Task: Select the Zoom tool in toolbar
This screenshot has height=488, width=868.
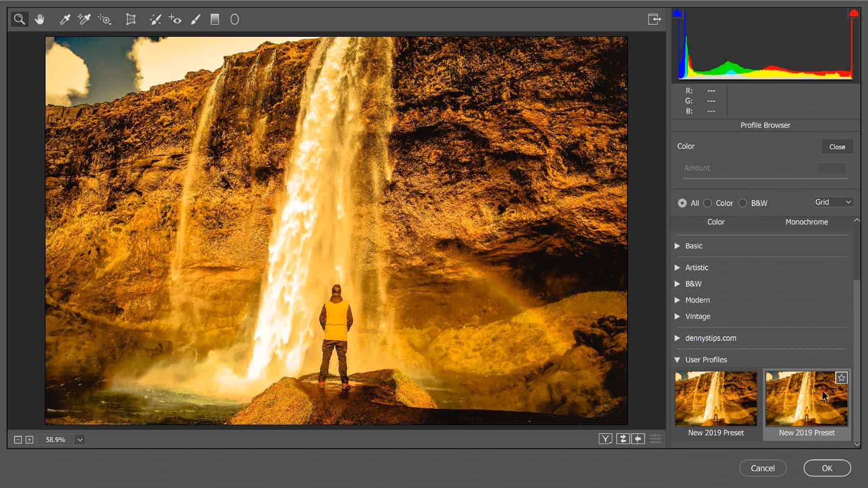Action: [19, 19]
